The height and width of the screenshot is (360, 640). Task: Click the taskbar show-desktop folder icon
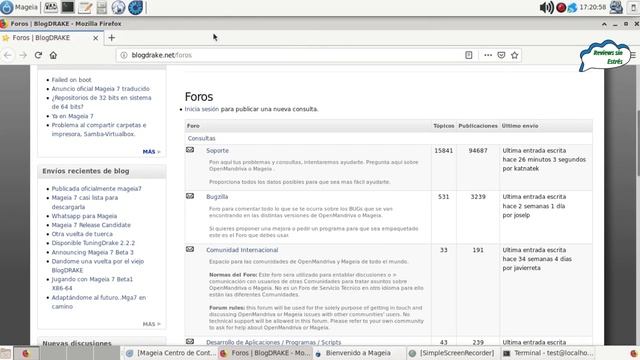(x=6, y=353)
